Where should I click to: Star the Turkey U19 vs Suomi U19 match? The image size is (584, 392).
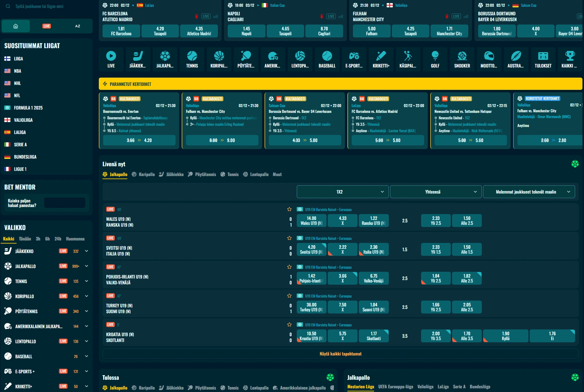click(289, 296)
